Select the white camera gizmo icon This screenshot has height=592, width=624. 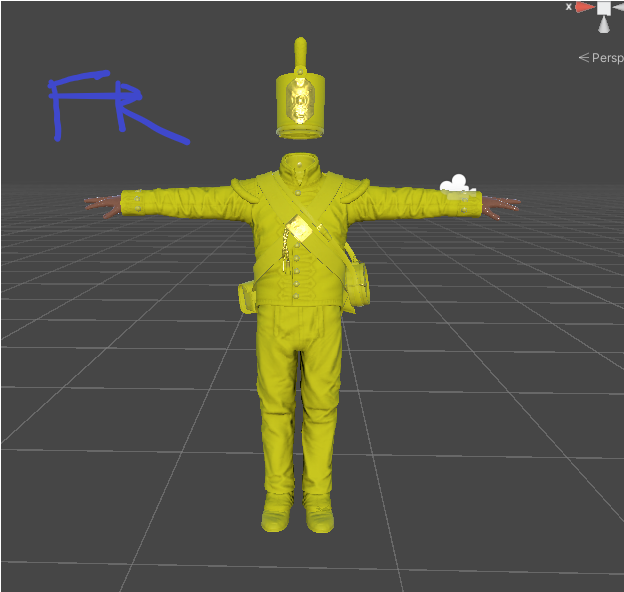(x=458, y=184)
